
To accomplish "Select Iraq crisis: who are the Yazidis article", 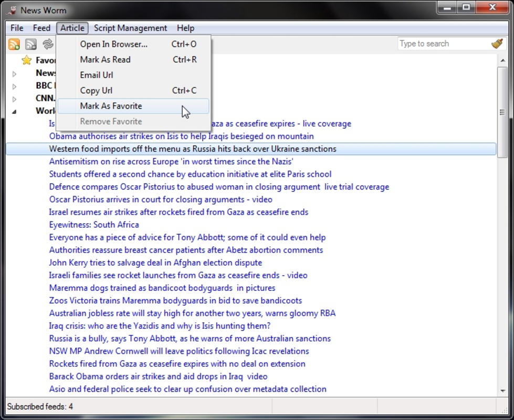I will coord(160,326).
